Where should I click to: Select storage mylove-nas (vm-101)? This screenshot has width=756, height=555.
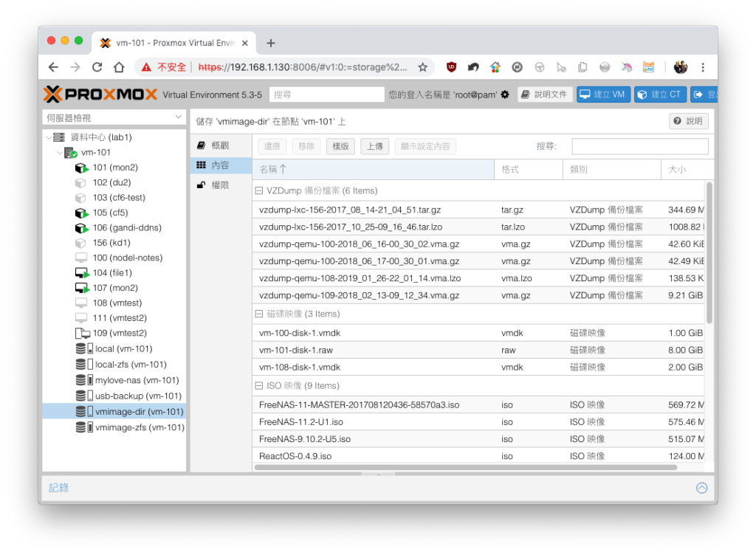(x=137, y=380)
